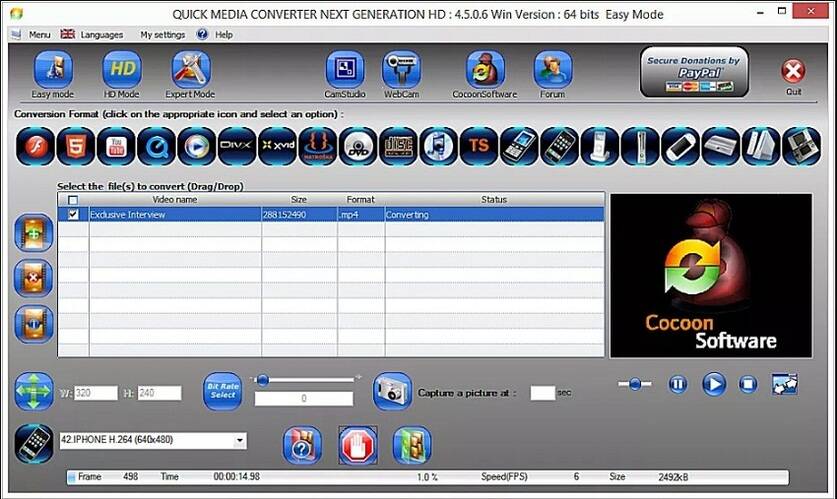Select Xbox conversion format
Viewport: 837px width, 499px height.
click(639, 146)
